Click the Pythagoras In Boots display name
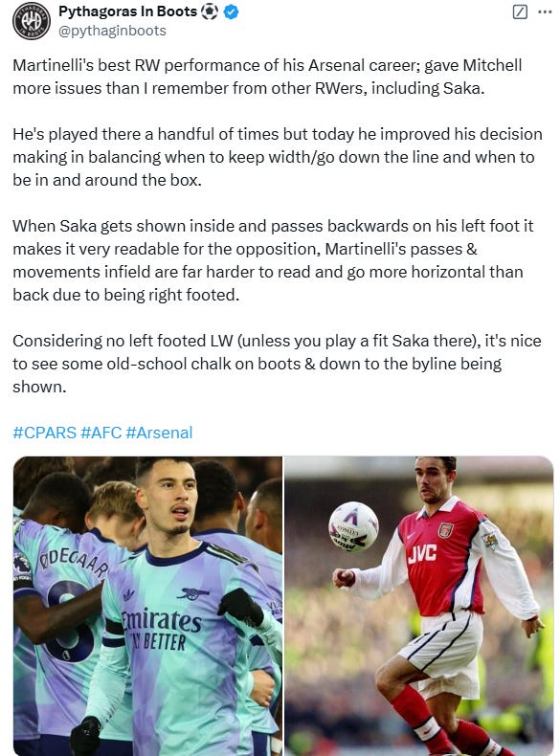Screen dimensions: 560x756 click(128, 11)
